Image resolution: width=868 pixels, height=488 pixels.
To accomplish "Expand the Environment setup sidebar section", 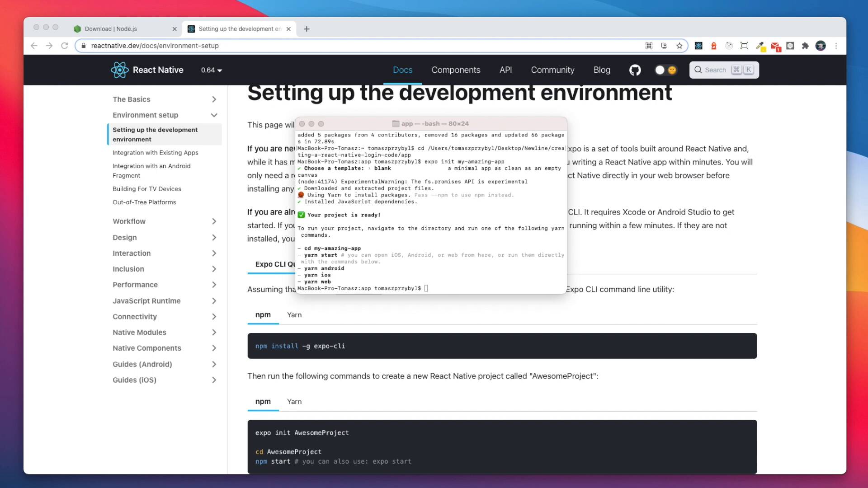I will (x=213, y=114).
